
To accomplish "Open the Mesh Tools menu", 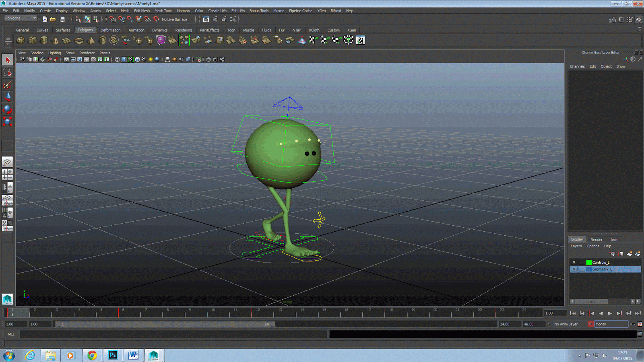I will pos(163,11).
